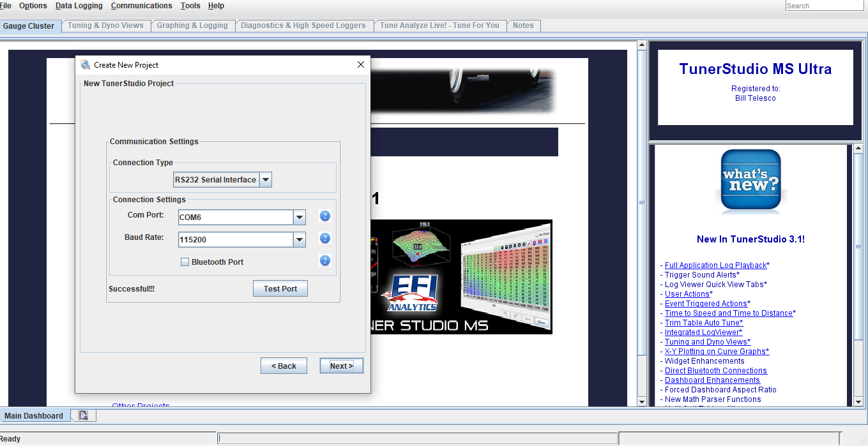Click the TunerStudio MS Ultra heading
This screenshot has width=868, height=446.
pyautogui.click(x=756, y=69)
